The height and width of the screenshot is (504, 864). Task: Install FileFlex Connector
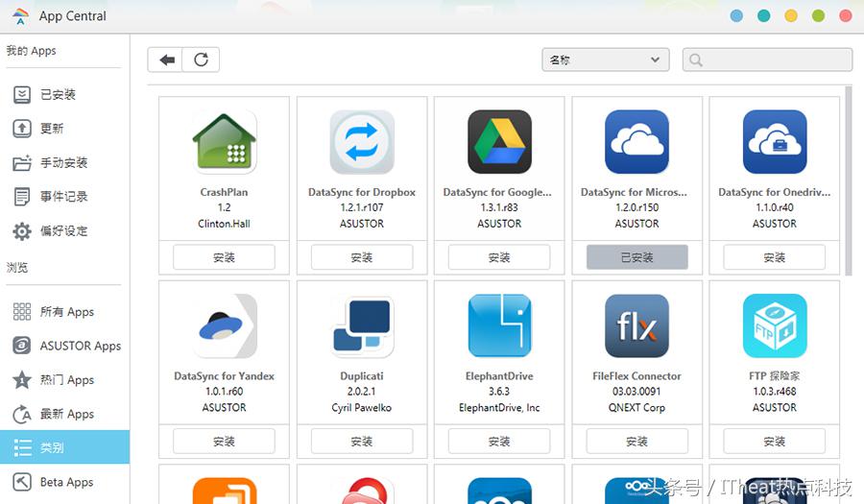pos(637,442)
